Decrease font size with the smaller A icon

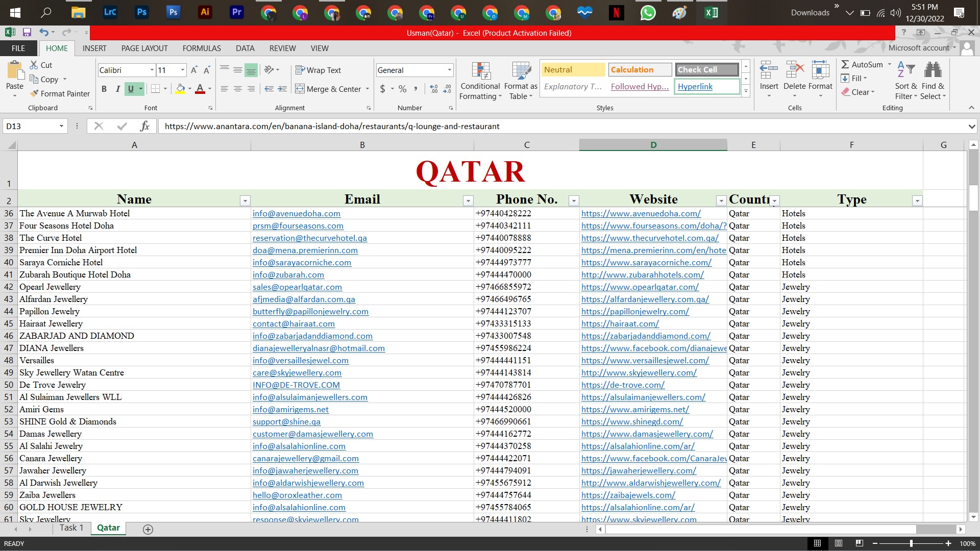[x=207, y=70]
